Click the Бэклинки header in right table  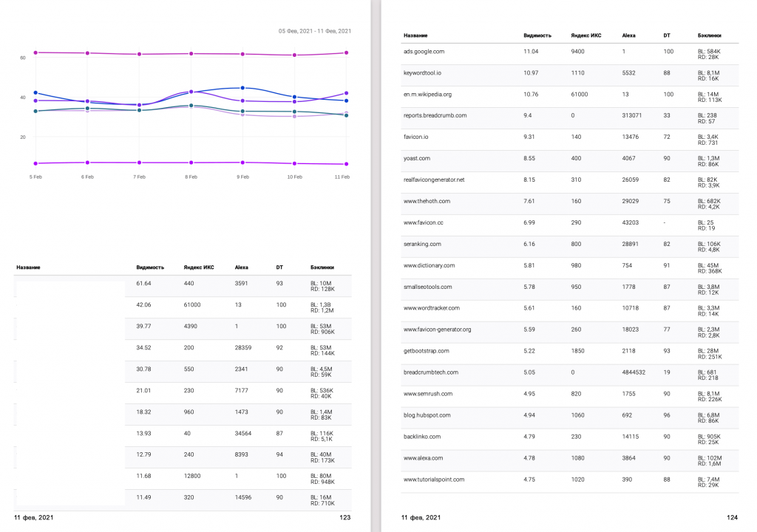pos(709,35)
